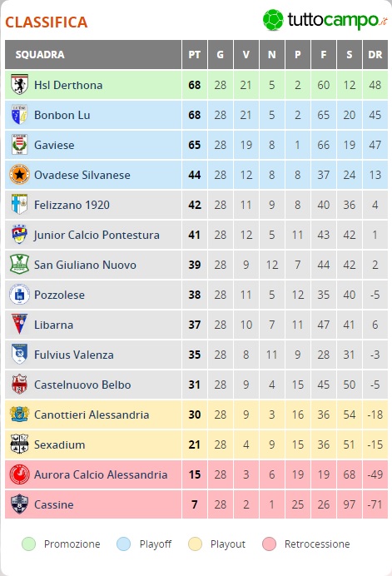Image resolution: width=392 pixels, height=576 pixels.
Task: Click the green Promozione legend circle
Action: [28, 544]
